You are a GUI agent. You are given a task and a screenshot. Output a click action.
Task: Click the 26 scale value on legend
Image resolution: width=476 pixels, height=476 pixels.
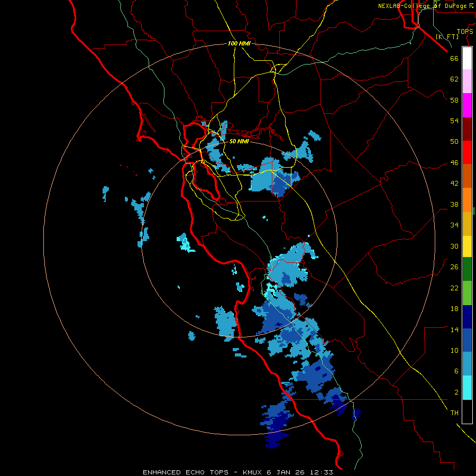(x=454, y=267)
